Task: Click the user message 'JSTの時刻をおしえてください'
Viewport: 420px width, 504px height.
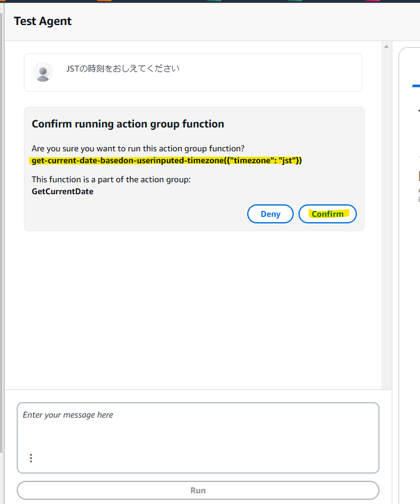Action: [123, 69]
